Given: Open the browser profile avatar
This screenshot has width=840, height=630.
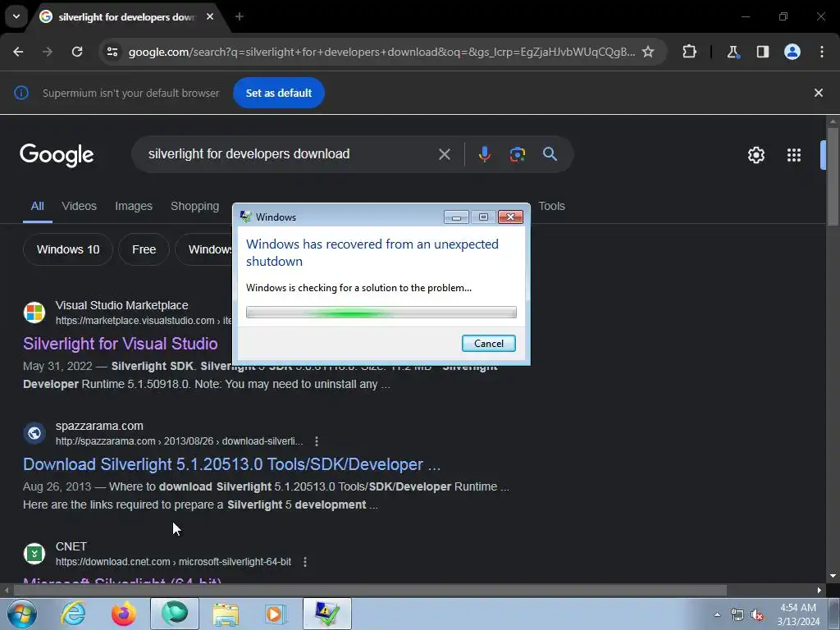Looking at the screenshot, I should [792, 52].
